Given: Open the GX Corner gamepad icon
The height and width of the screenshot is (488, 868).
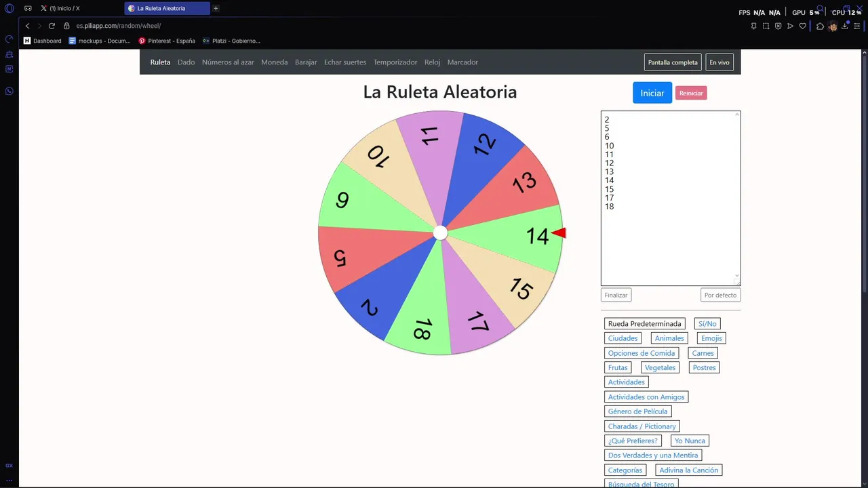Looking at the screenshot, I should (28, 9).
